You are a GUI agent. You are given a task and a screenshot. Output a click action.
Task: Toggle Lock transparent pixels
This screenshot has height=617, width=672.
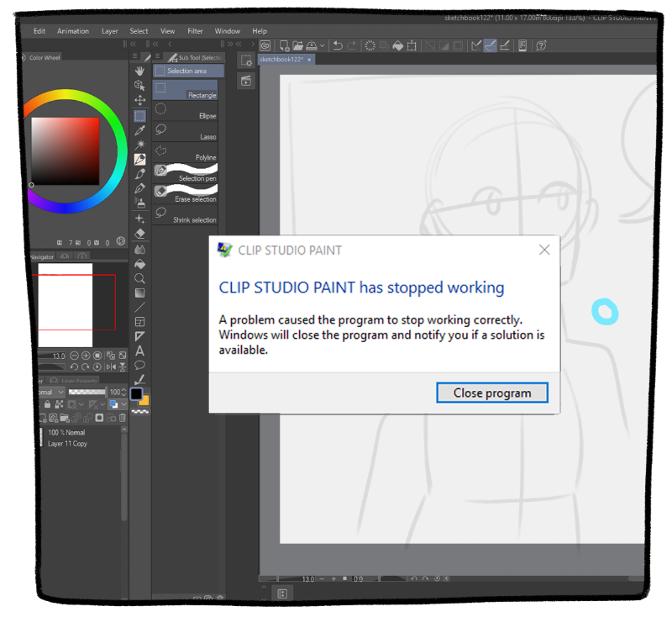[x=59, y=404]
